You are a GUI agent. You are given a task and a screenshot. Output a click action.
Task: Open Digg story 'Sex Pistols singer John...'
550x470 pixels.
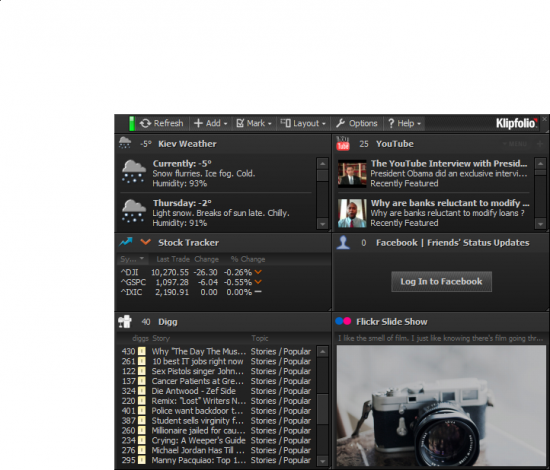point(198,371)
